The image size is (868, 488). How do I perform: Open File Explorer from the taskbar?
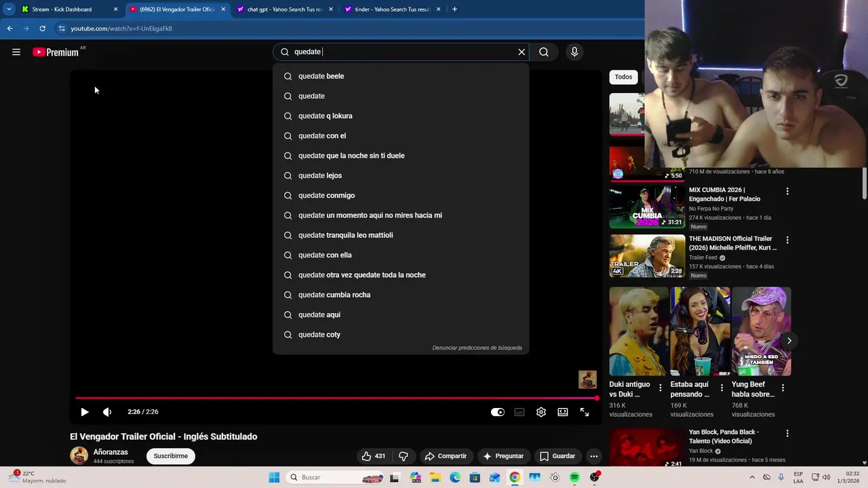pyautogui.click(x=435, y=477)
